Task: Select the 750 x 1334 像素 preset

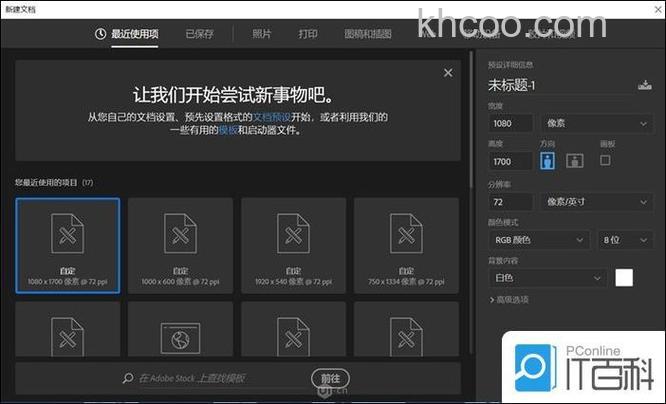Action: pos(406,246)
